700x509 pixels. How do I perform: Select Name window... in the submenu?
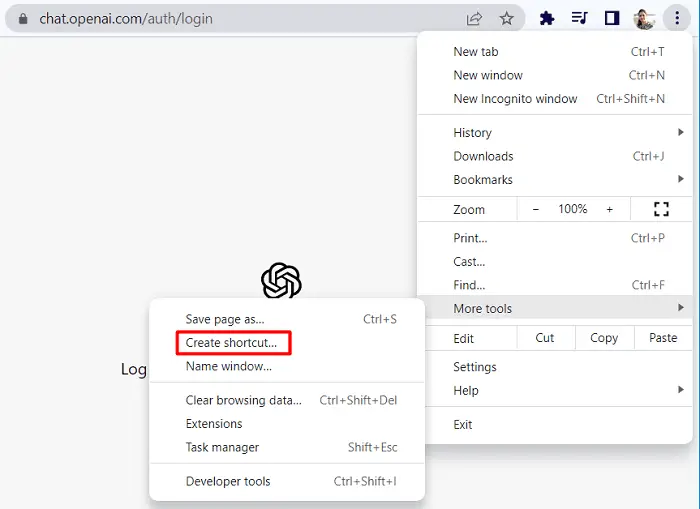[287, 366]
